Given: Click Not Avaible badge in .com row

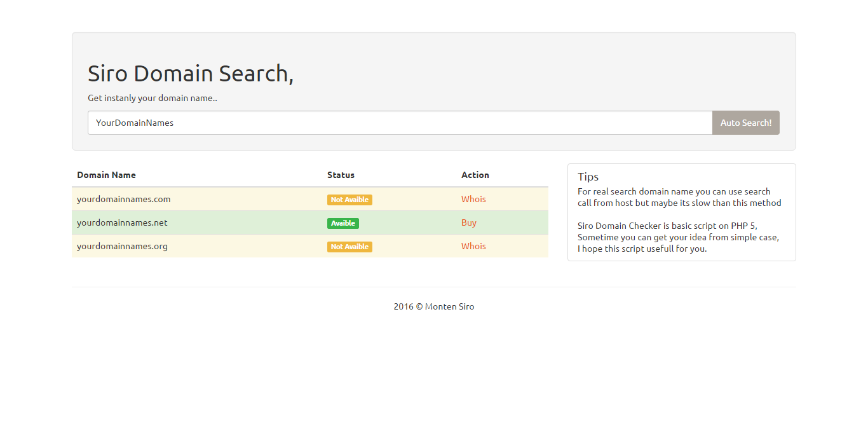Looking at the screenshot, I should pyautogui.click(x=349, y=200).
